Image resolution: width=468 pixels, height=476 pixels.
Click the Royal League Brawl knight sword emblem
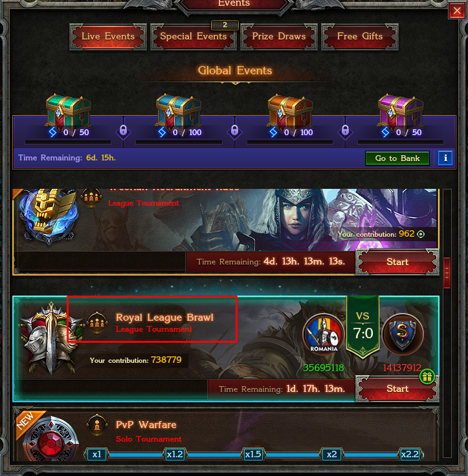[51, 338]
